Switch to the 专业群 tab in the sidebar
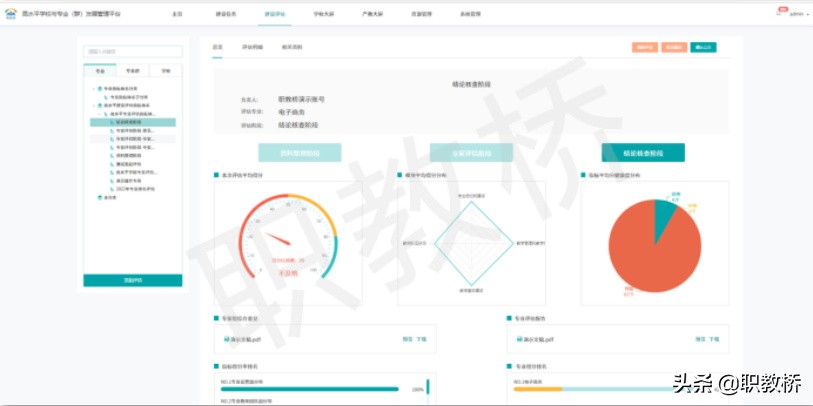Viewport: 813px width, 406px height. 133,71
